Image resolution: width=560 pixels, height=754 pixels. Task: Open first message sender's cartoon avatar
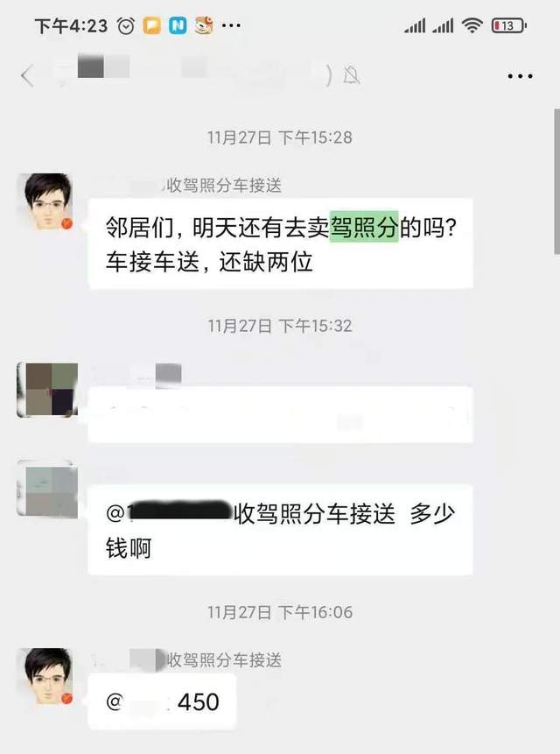[x=46, y=201]
